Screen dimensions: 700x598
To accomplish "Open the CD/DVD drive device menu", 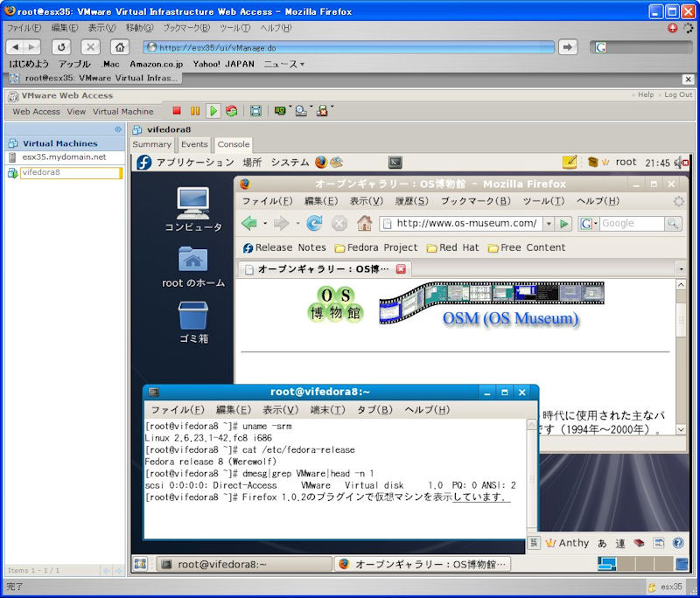I will coord(304,111).
